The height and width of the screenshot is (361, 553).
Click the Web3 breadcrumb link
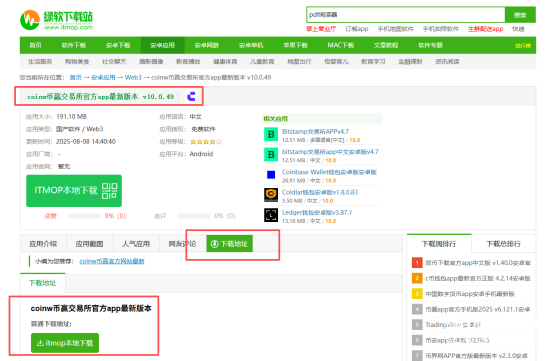pos(133,77)
